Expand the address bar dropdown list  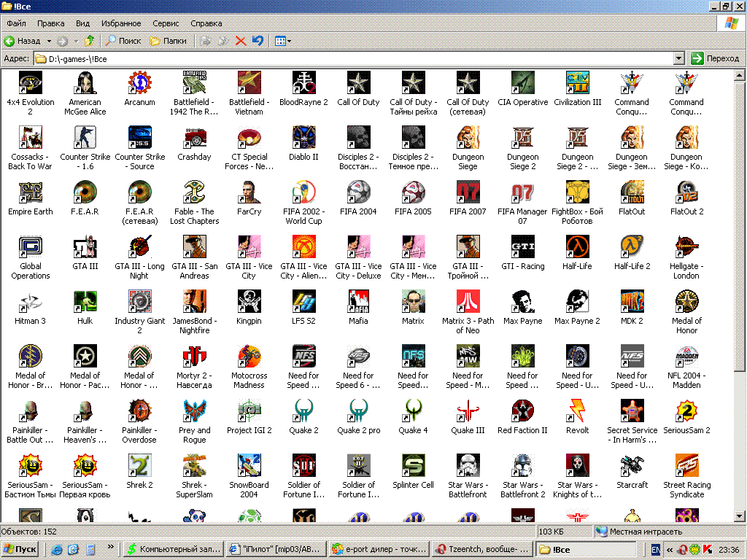tap(678, 58)
